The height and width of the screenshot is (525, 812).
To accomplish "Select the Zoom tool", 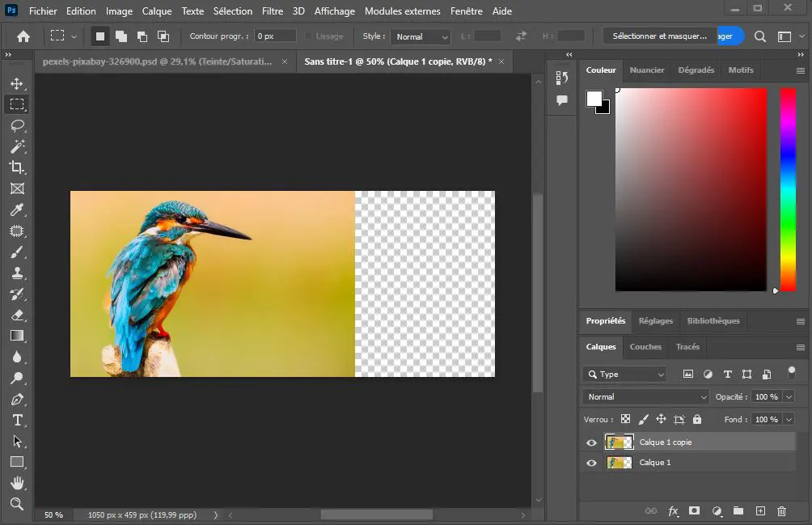I will [x=17, y=504].
